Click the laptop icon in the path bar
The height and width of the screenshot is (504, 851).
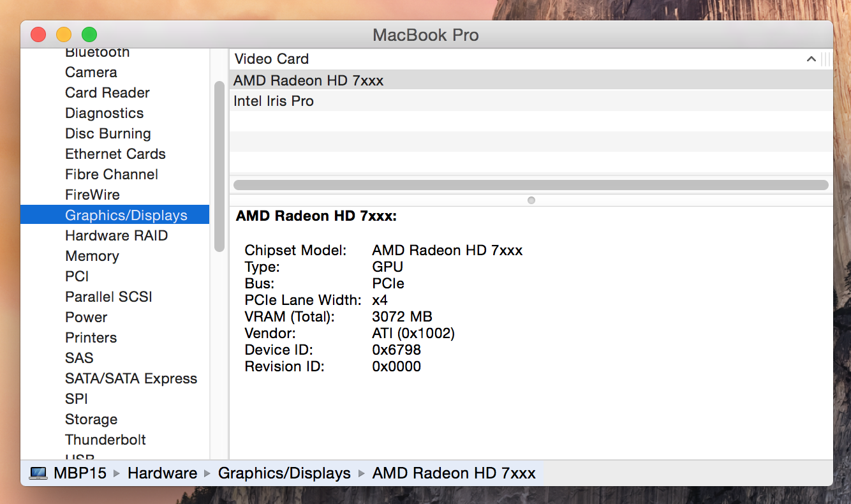tap(39, 473)
